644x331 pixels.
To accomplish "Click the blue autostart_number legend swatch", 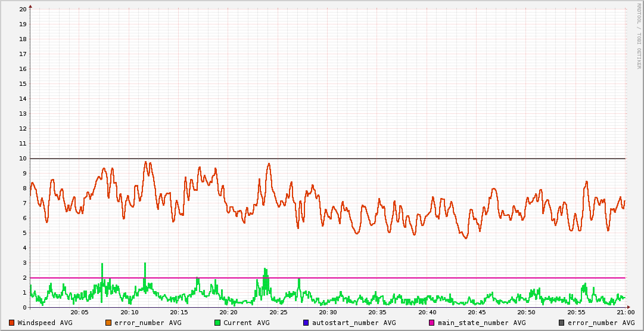I will tap(306, 323).
